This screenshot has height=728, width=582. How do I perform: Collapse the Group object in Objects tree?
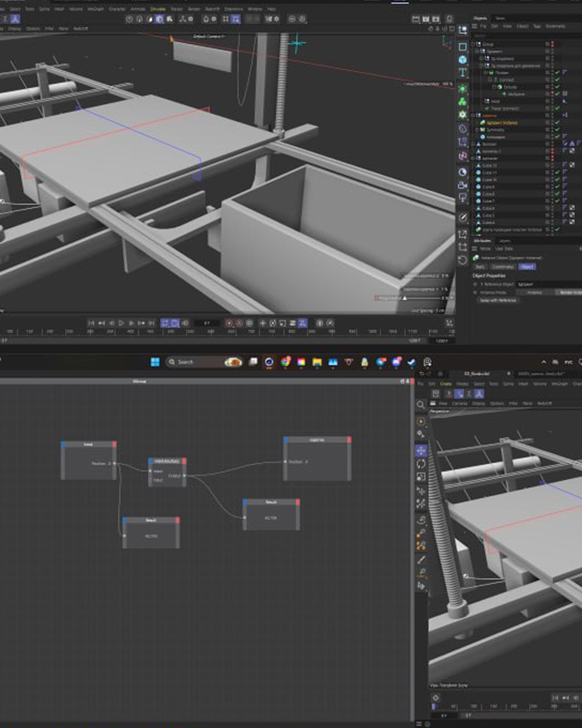pyautogui.click(x=473, y=44)
